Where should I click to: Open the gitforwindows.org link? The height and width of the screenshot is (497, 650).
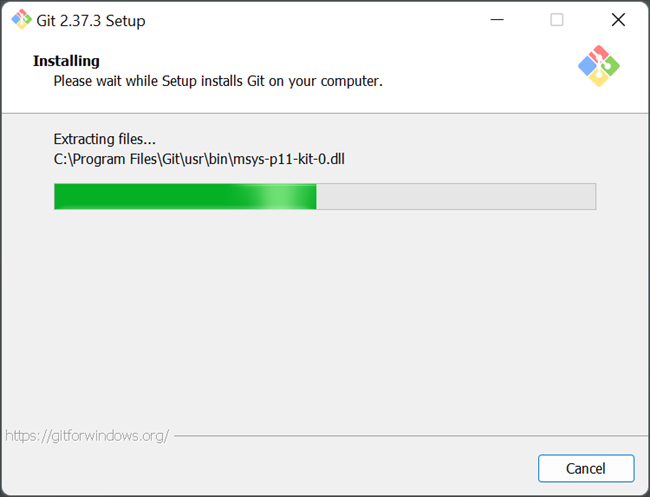87,436
